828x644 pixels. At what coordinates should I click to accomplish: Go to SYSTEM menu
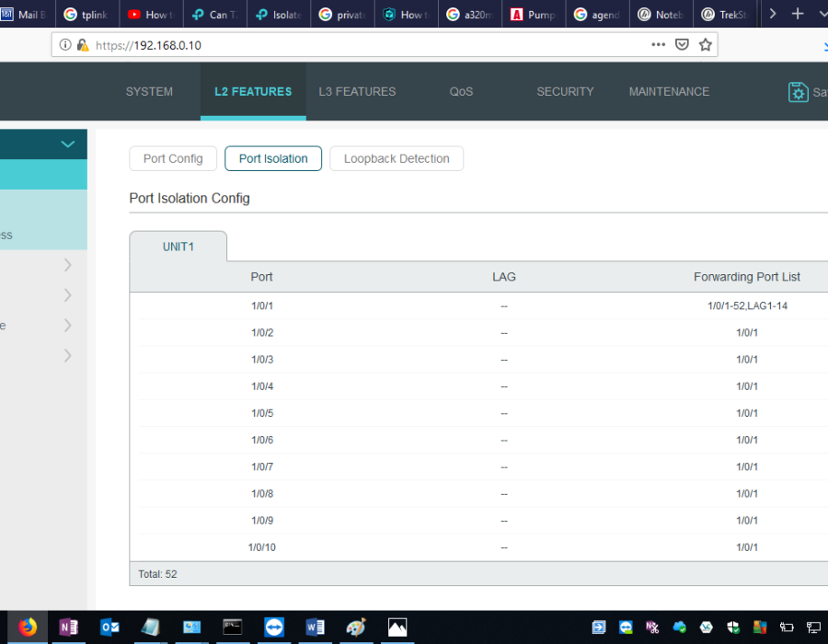(149, 91)
